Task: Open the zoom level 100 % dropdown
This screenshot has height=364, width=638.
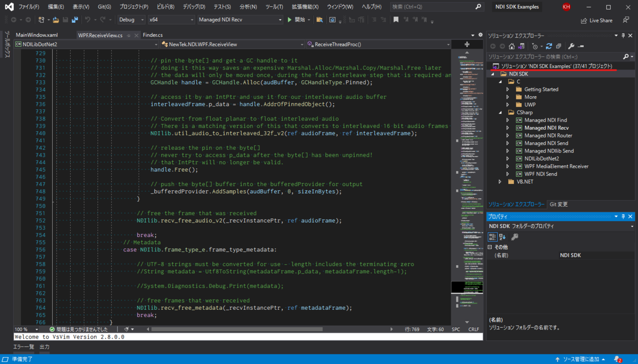Action: click(27, 329)
